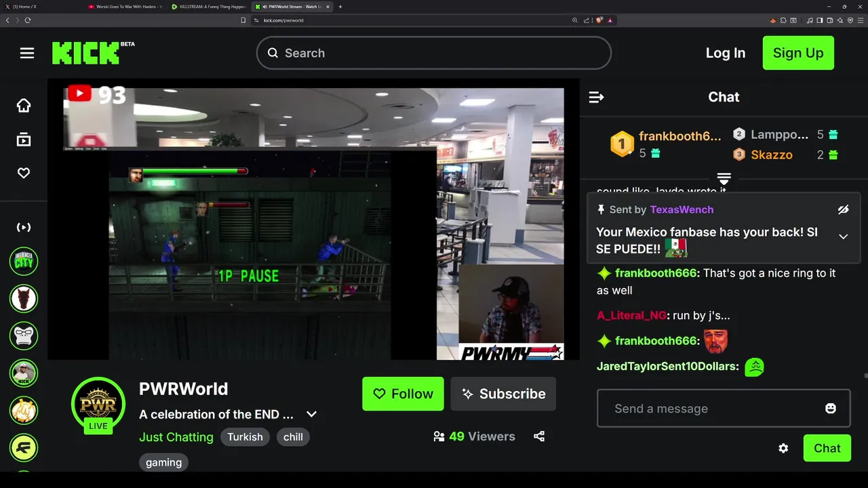Open the browser zoom magnifier icon
This screenshot has height=488, width=868.
coord(575,20)
